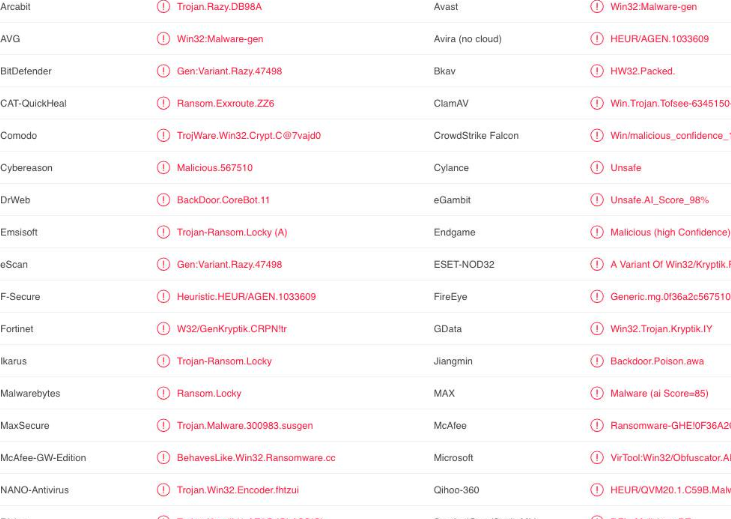Click the alert icon next to HW32.Packed.

pos(597,71)
